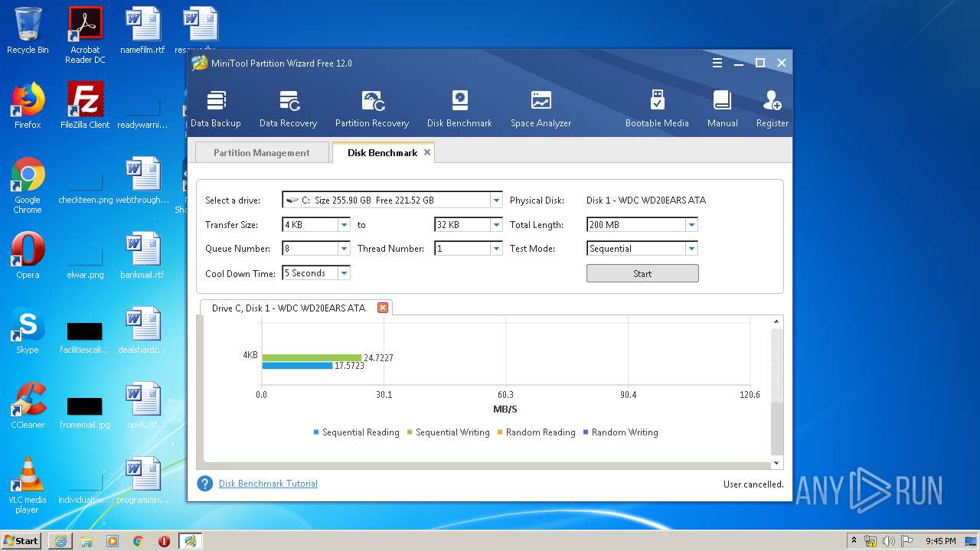Open the hamburger menu in title bar
The height and width of the screenshot is (551, 980).
click(717, 63)
